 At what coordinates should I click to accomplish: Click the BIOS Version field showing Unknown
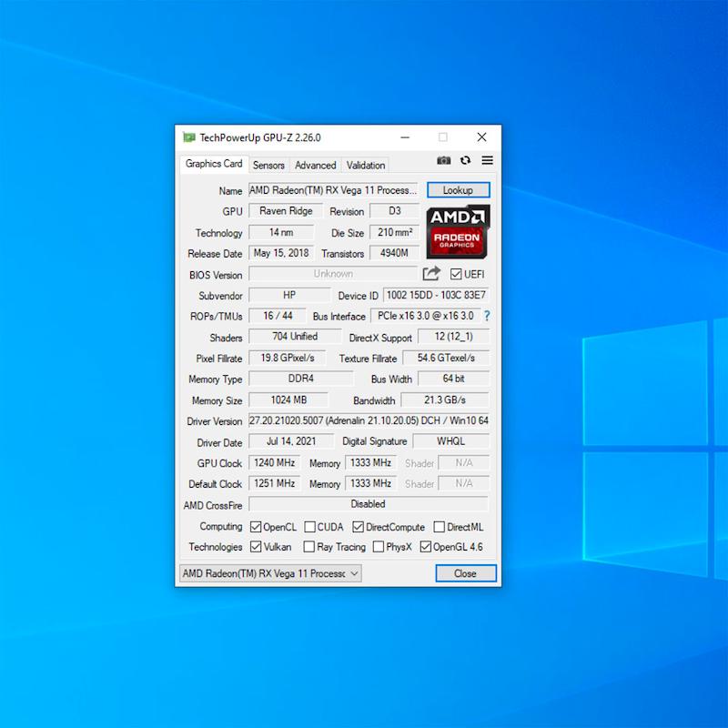coord(333,274)
